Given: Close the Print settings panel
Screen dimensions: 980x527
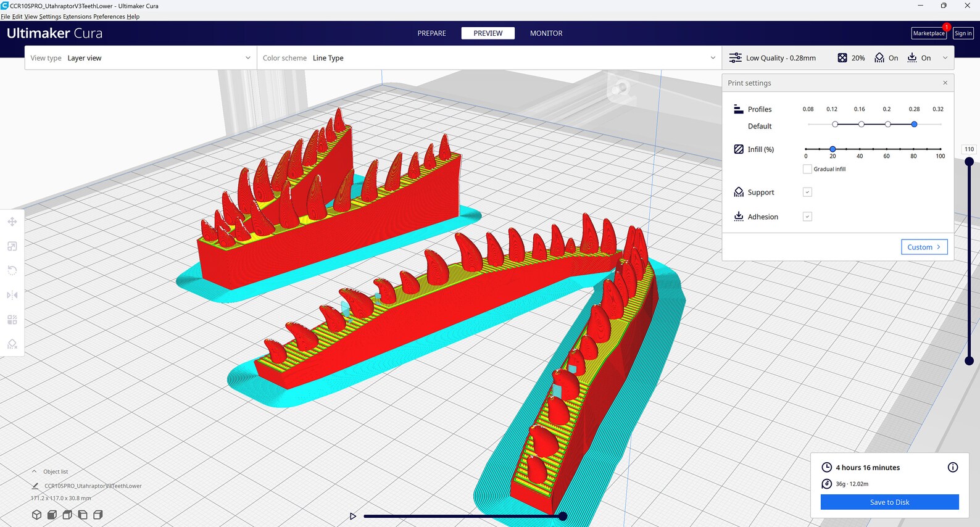Looking at the screenshot, I should tap(945, 83).
